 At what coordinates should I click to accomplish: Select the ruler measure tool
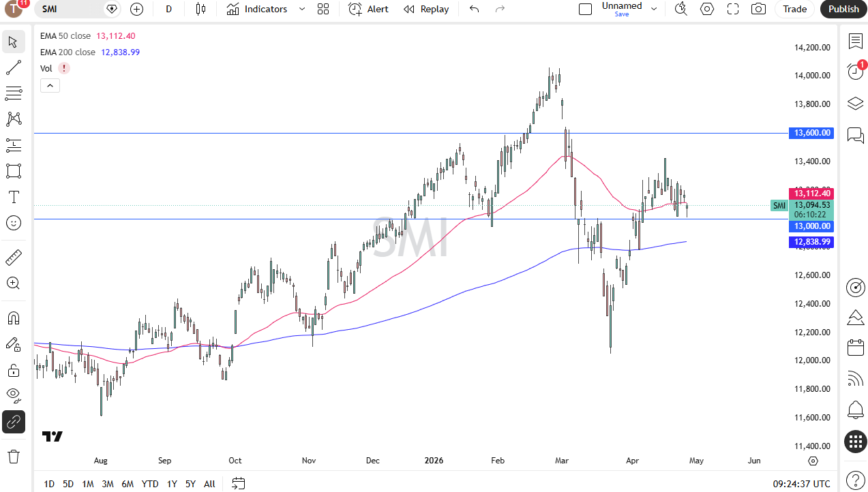(x=13, y=258)
